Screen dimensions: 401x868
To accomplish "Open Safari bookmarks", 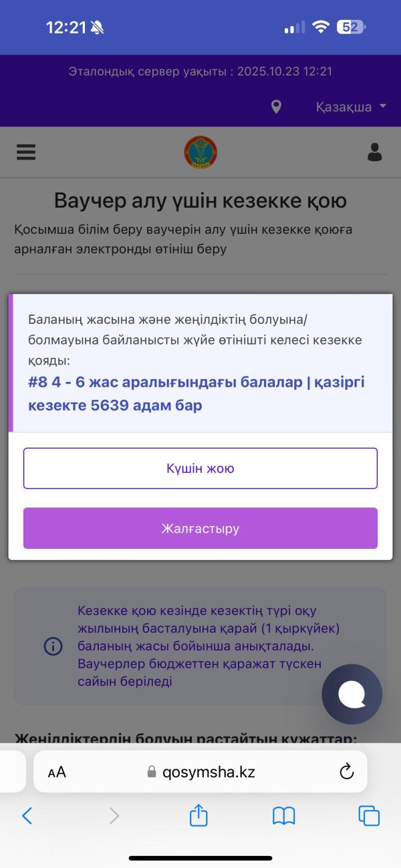I will (x=284, y=815).
